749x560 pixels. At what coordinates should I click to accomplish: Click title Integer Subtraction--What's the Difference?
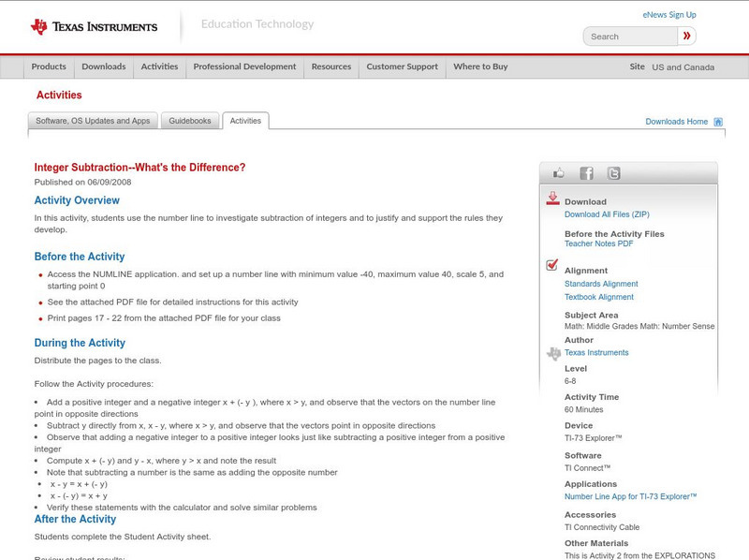point(140,168)
